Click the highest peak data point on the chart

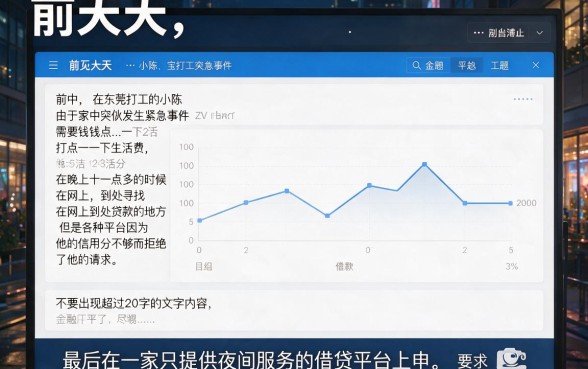pos(424,164)
